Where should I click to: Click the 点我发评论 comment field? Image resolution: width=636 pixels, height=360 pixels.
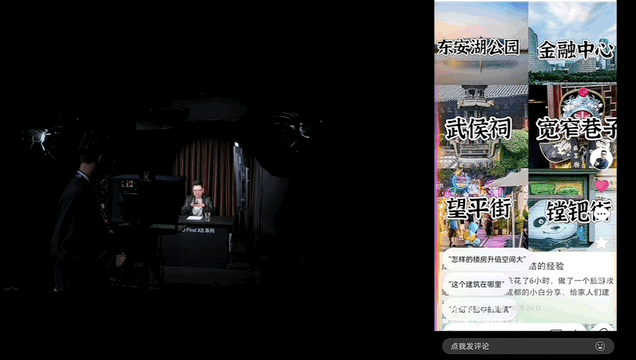[528, 346]
